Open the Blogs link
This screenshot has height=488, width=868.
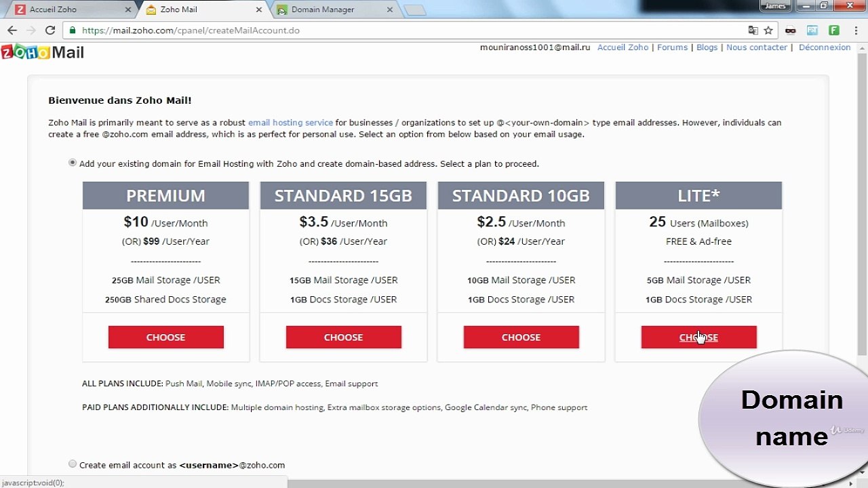(x=707, y=47)
